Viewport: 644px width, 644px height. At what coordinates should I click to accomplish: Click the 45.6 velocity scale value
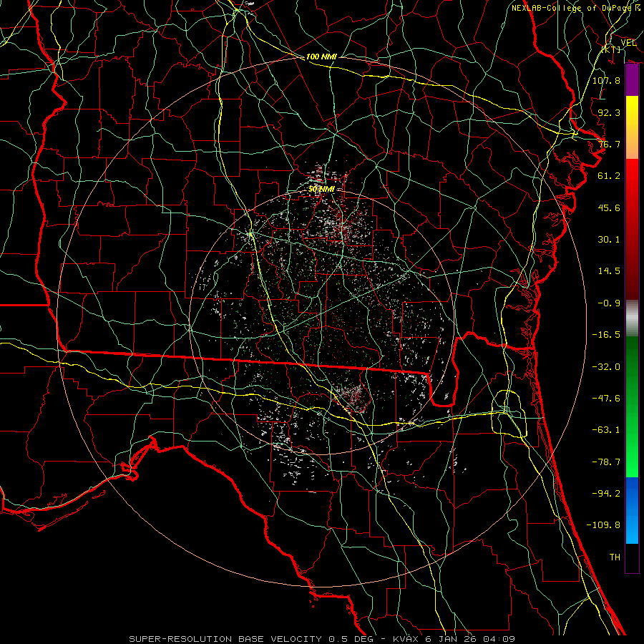pyautogui.click(x=609, y=208)
